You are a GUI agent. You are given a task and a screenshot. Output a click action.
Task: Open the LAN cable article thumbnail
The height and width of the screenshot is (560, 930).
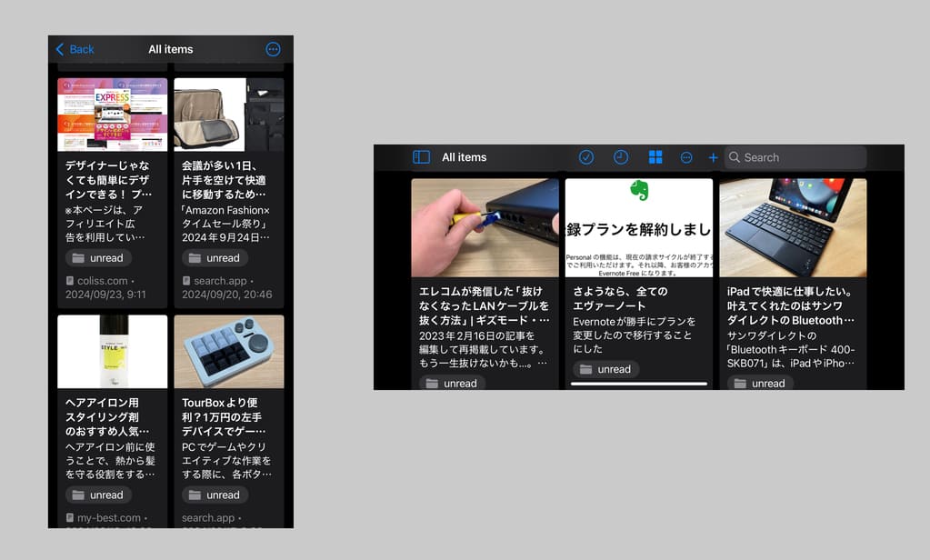485,228
